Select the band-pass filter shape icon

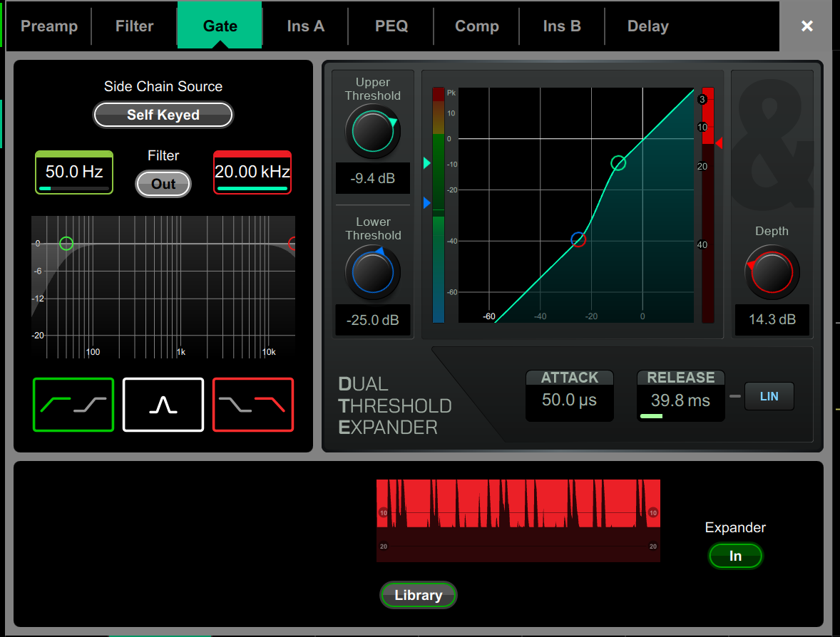tap(163, 405)
